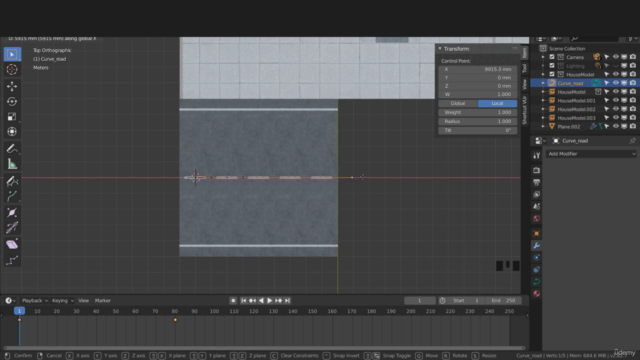Hide Camera collection in viewport

[616, 57]
